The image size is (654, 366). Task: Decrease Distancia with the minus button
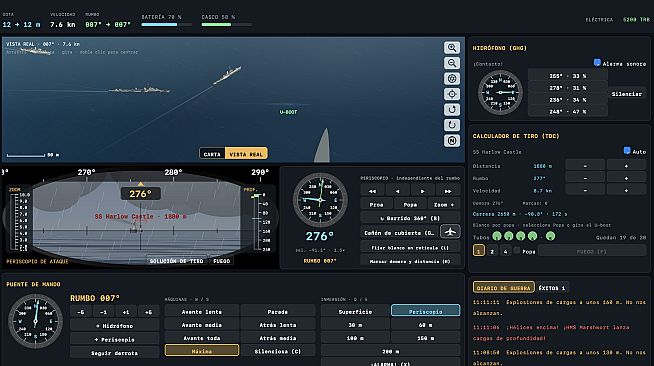coord(585,165)
